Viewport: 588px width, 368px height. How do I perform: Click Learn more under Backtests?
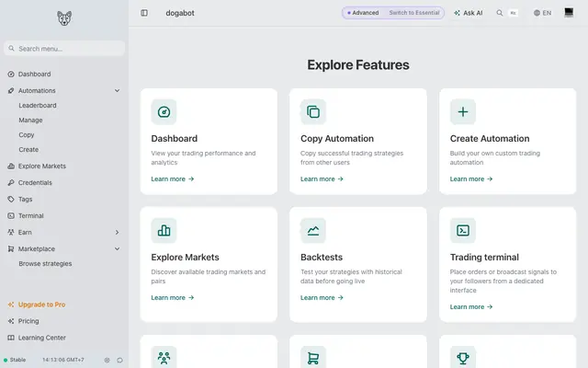coord(322,298)
